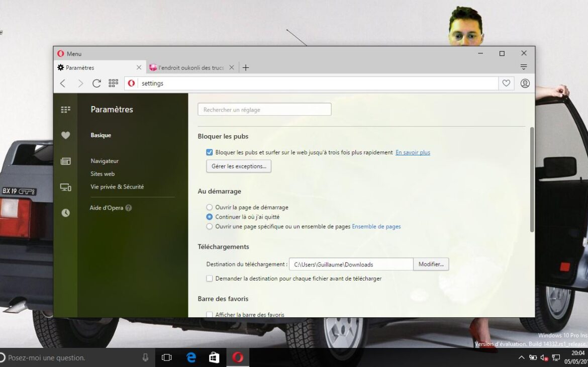
Task: Open the Speed Dial sidebar icon
Action: tap(65, 109)
